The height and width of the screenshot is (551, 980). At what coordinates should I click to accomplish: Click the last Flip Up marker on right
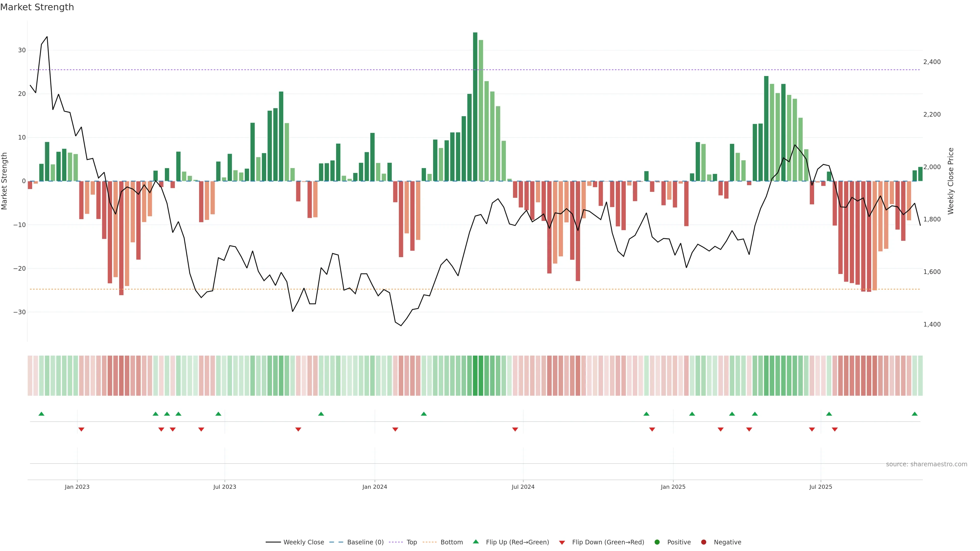click(915, 414)
